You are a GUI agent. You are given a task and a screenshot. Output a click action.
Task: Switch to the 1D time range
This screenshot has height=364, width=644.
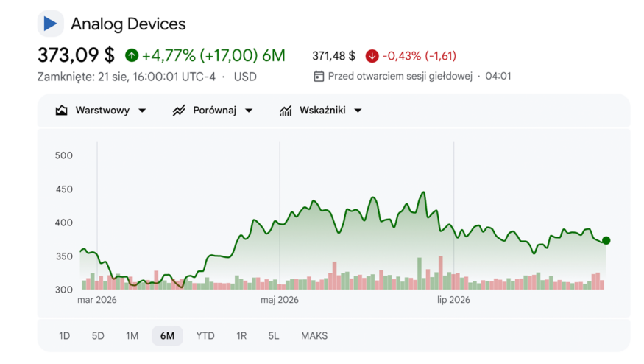tap(65, 336)
